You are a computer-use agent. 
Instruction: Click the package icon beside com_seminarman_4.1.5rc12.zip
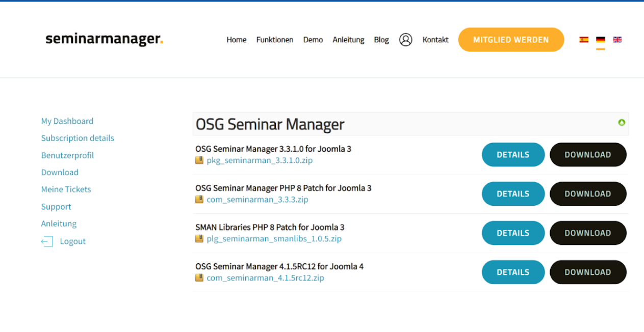[x=199, y=278]
